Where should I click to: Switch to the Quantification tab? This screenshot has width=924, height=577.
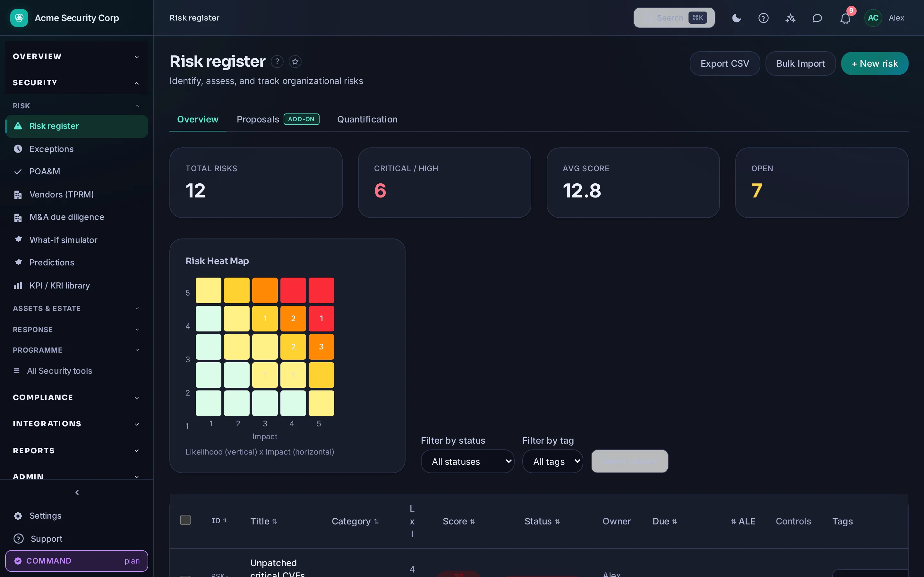point(367,120)
